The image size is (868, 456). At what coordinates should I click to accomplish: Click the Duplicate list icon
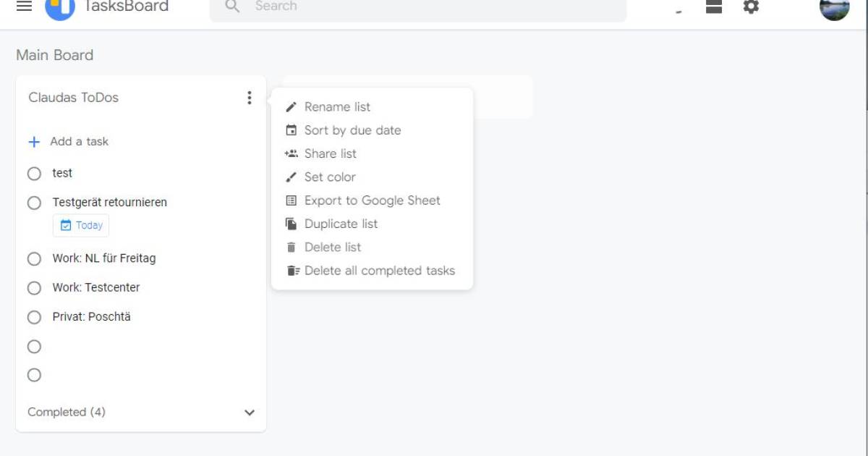pyautogui.click(x=292, y=224)
